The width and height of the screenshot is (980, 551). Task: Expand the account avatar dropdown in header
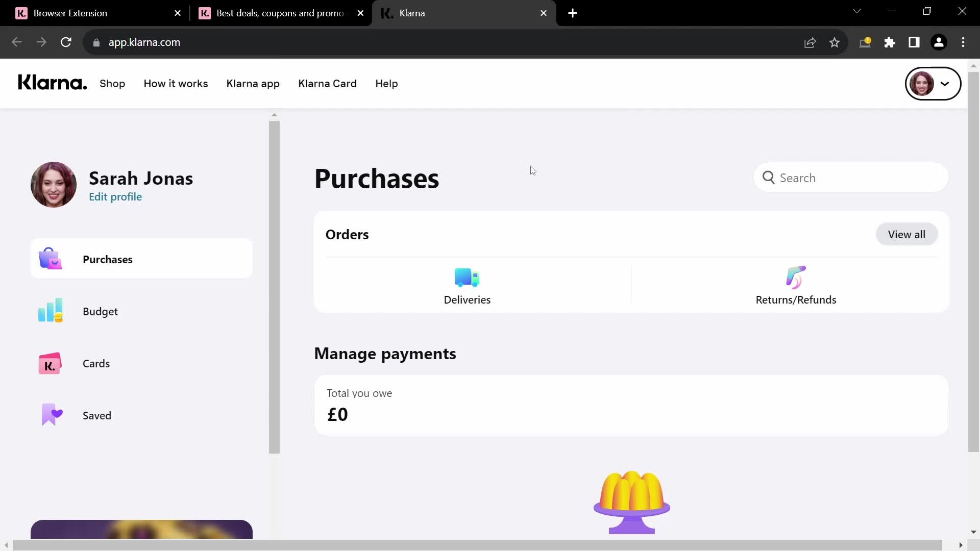[x=933, y=84]
